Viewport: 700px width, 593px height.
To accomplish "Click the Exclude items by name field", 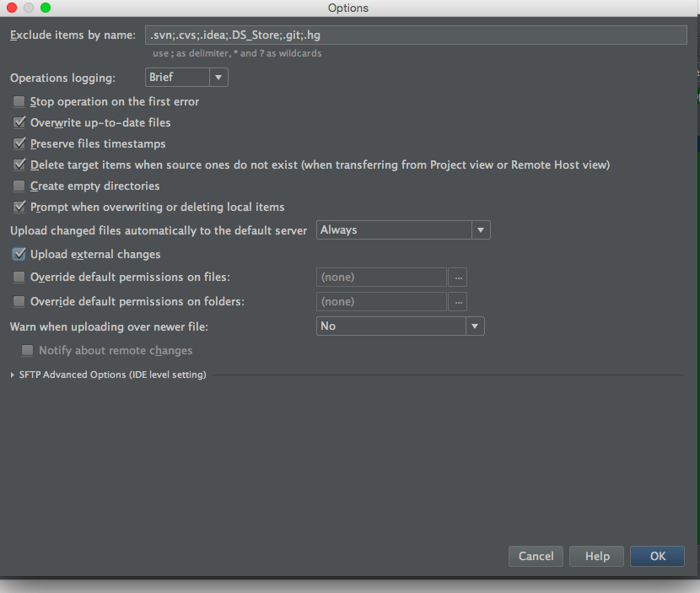I will click(414, 35).
